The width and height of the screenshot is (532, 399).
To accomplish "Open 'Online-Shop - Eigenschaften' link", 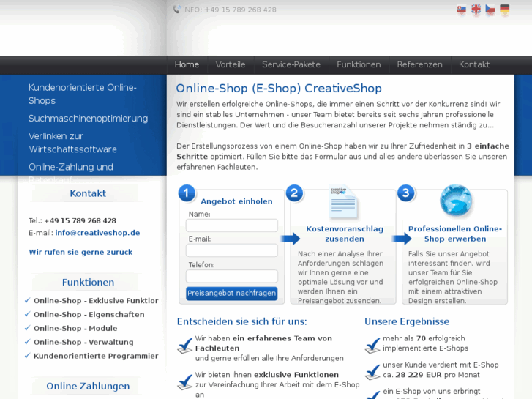I will pos(89,315).
